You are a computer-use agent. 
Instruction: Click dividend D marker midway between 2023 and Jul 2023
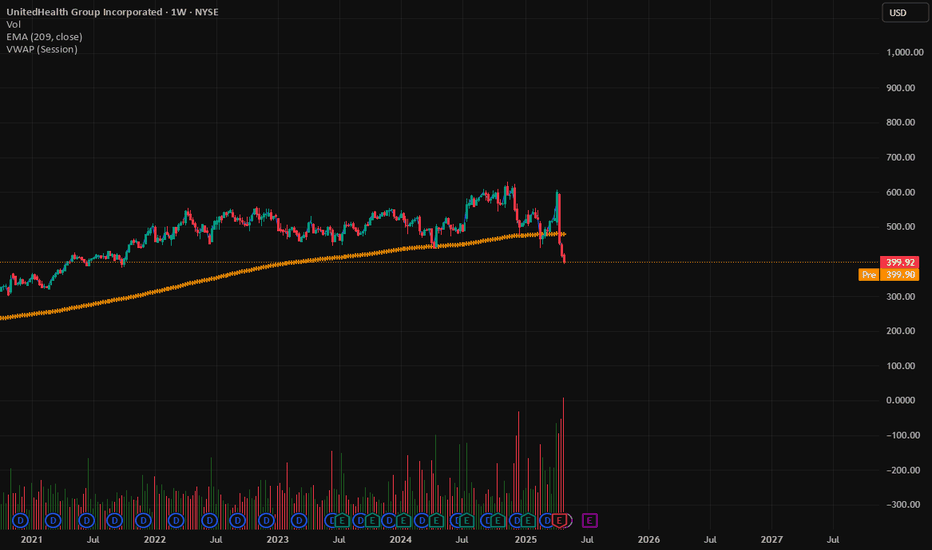click(x=299, y=520)
